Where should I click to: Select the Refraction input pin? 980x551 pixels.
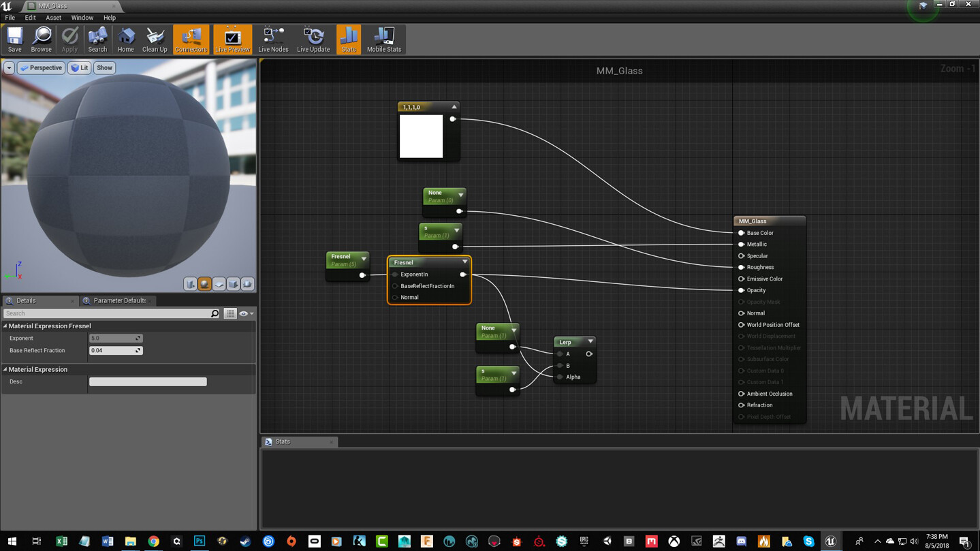pyautogui.click(x=741, y=405)
